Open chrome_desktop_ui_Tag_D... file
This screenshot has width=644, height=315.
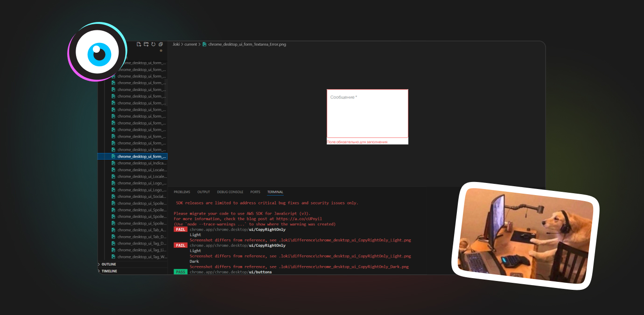(141, 243)
